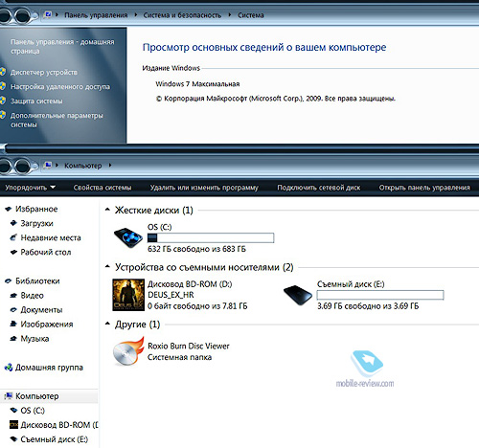The image size is (479, 448).
Task: Click Подключить сетевой диск
Action: (319, 188)
